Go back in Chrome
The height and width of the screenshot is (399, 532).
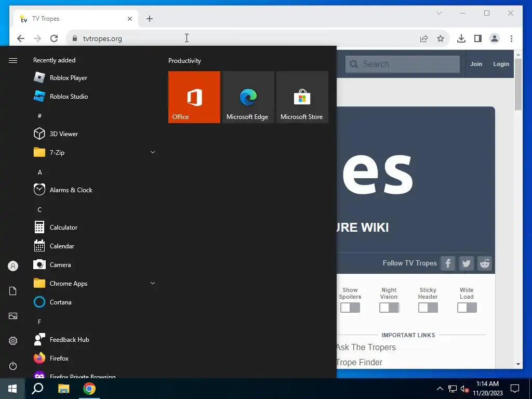21,38
